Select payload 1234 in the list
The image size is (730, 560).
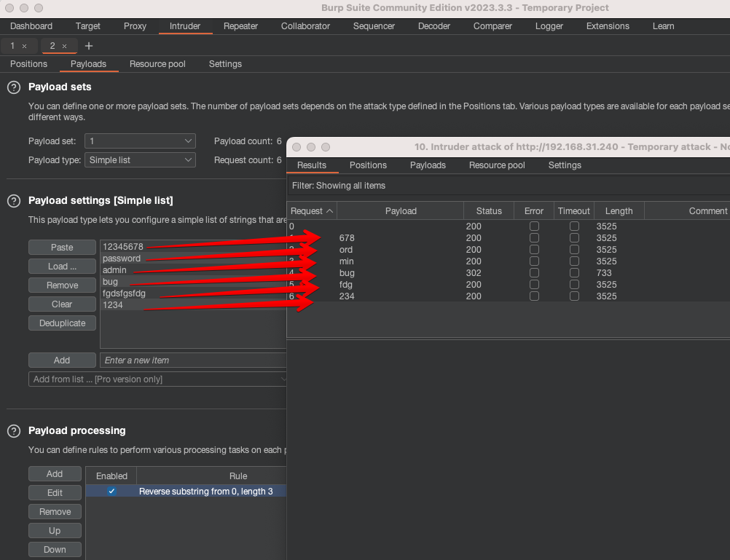tap(193, 305)
